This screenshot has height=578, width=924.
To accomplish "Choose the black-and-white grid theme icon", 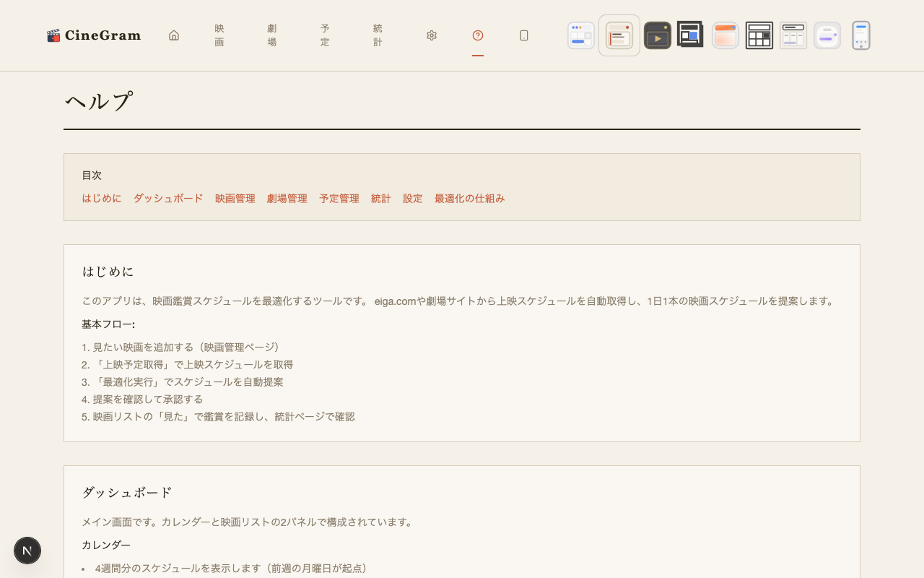I will coord(759,35).
